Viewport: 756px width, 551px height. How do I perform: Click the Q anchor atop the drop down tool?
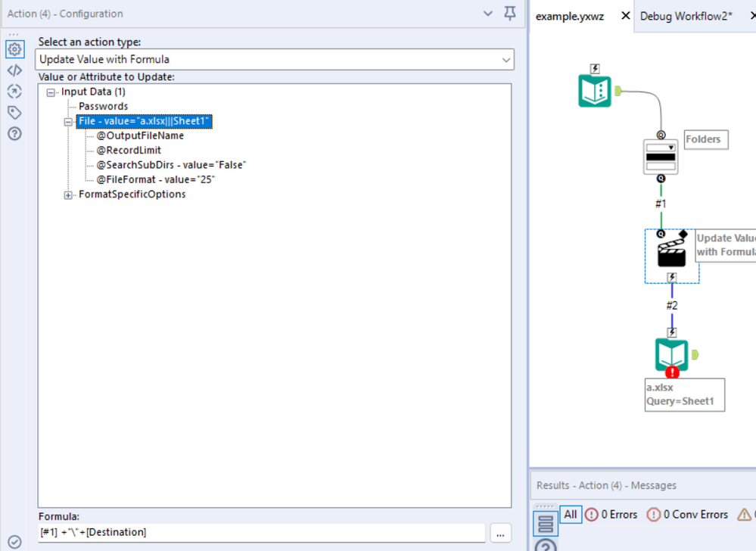coord(661,135)
